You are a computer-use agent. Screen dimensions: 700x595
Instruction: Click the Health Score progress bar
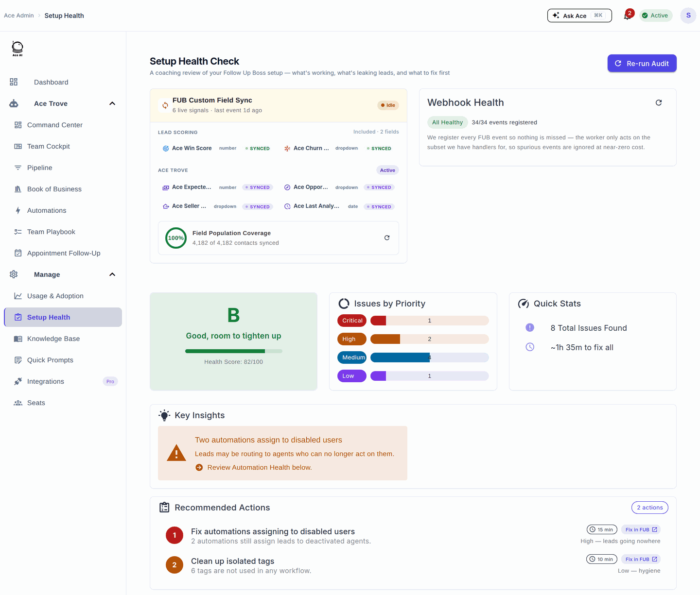pyautogui.click(x=233, y=351)
